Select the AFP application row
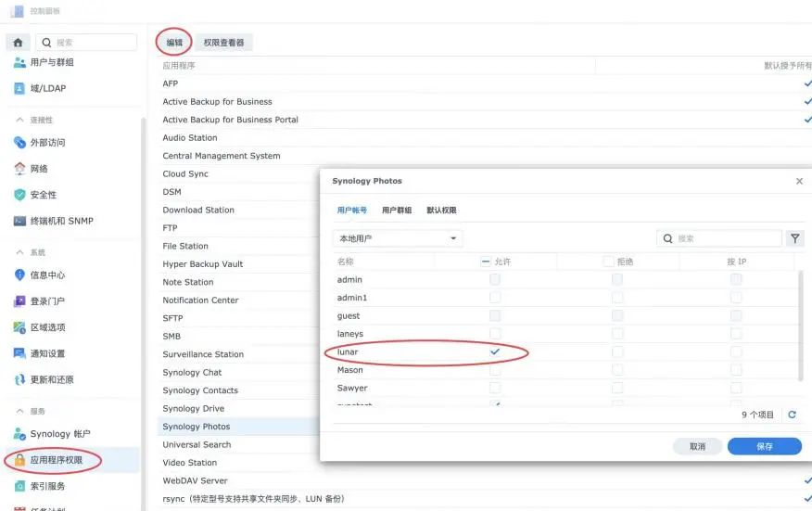The height and width of the screenshot is (511, 812). coord(484,83)
